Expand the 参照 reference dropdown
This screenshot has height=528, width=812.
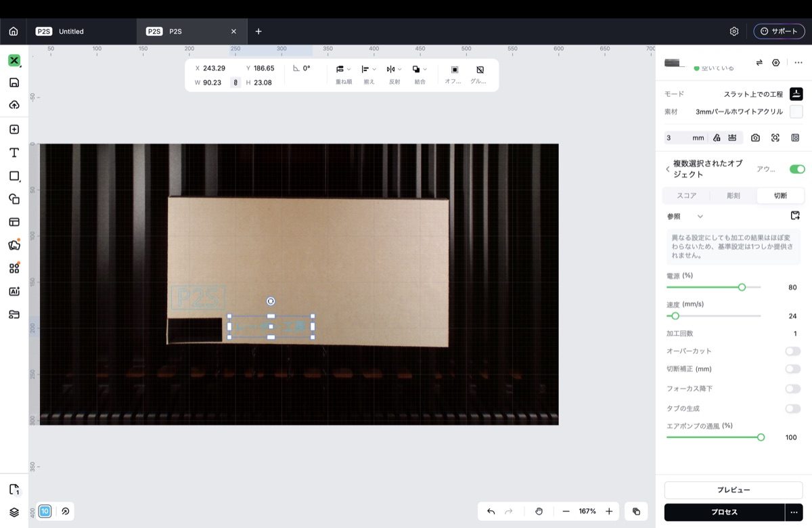[x=685, y=216]
